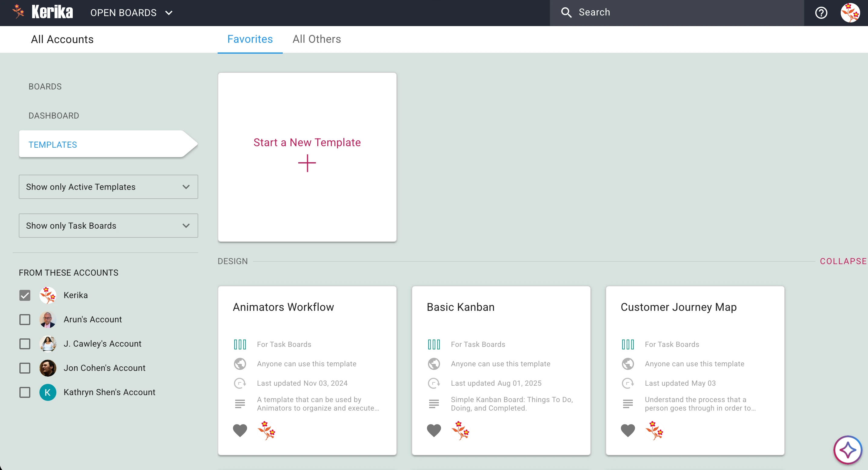Switch to the All Others tab
Viewport: 868px width, 470px height.
tap(316, 39)
